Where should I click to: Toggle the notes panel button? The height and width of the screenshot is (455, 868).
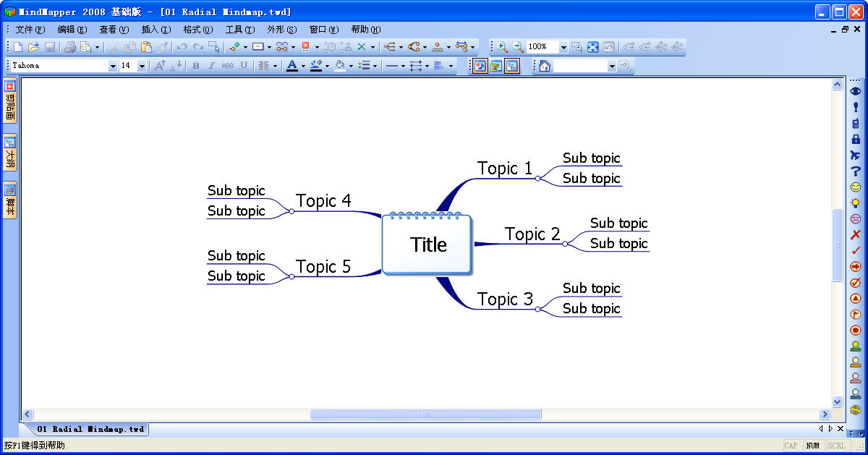(x=10, y=200)
